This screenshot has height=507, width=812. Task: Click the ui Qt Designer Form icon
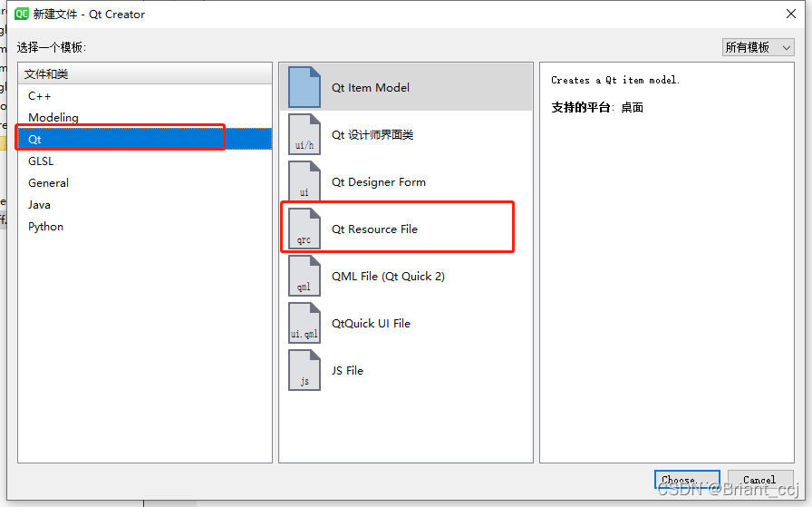coord(304,181)
